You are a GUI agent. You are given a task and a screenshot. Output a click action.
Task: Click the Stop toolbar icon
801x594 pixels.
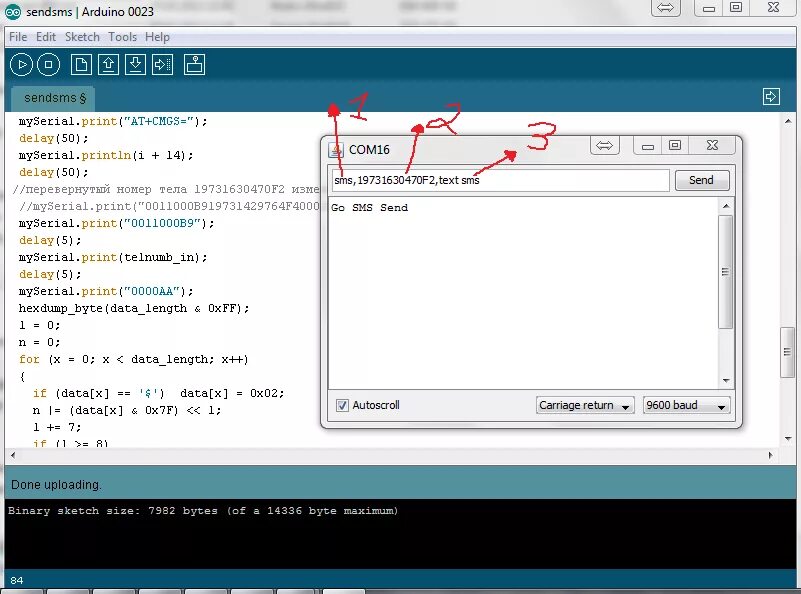point(49,65)
